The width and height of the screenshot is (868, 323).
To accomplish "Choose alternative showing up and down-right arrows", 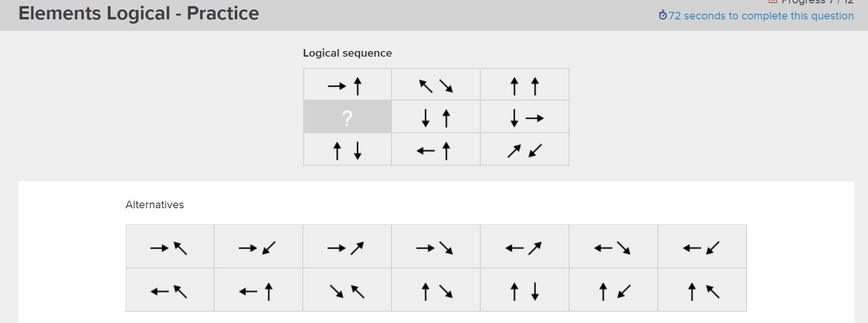I will pyautogui.click(x=435, y=289).
